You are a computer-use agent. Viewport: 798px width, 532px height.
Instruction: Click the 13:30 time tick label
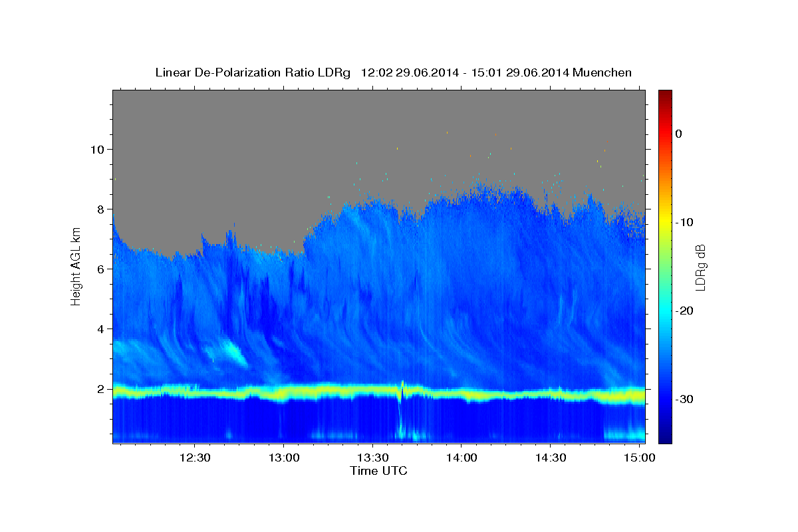372,458
